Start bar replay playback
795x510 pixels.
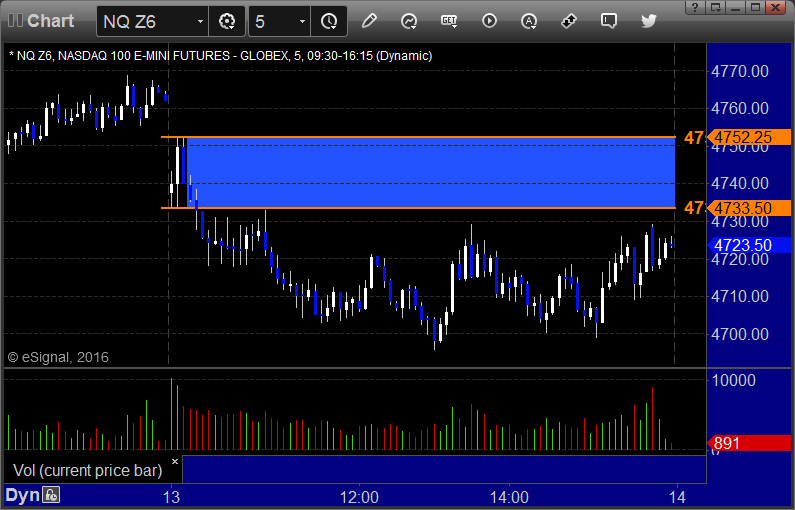tap(489, 21)
